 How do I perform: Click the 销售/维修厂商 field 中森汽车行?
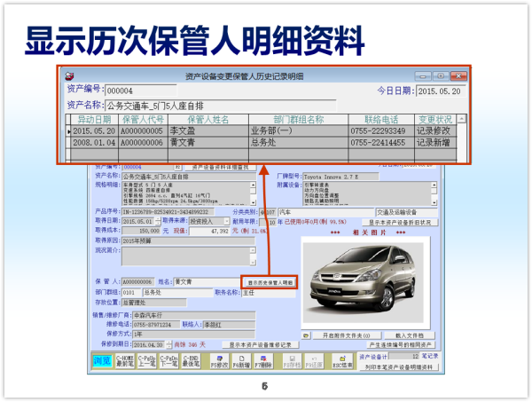pos(193,315)
